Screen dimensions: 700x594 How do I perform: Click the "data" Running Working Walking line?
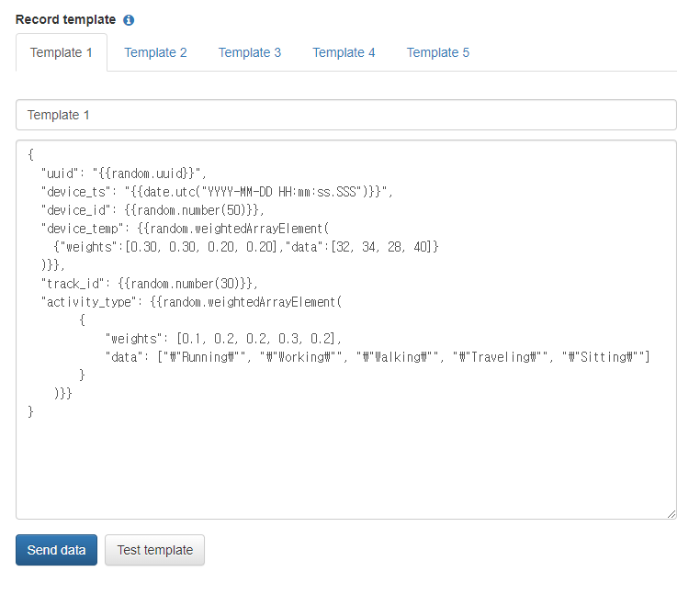point(378,357)
